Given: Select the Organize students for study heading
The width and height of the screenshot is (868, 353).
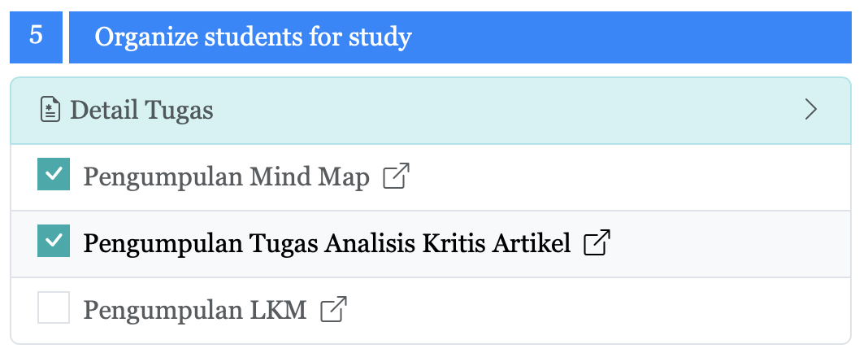Looking at the screenshot, I should point(253,37).
